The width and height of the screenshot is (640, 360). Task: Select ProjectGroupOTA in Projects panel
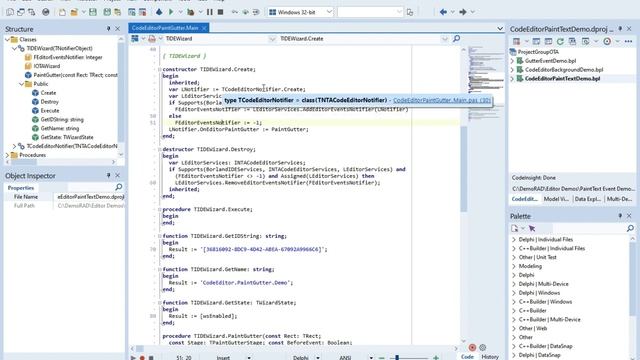(538, 52)
